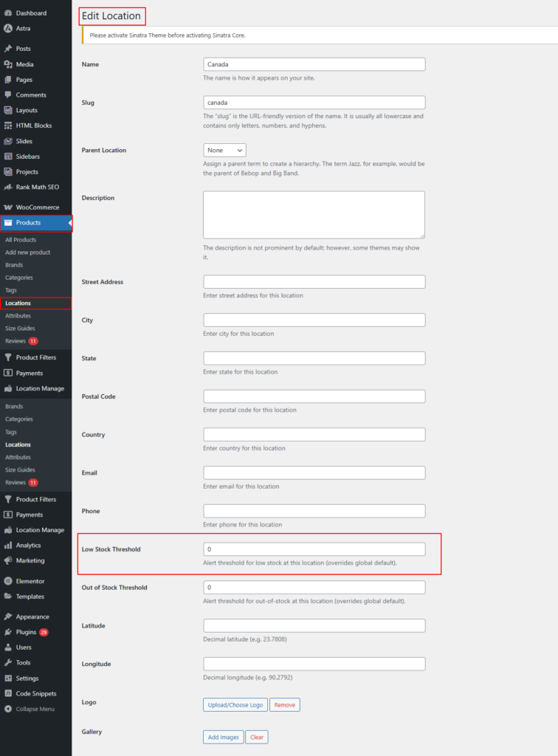This screenshot has height=756, width=558.
Task: Open Size Guides under Products submenu
Action: [20, 329]
